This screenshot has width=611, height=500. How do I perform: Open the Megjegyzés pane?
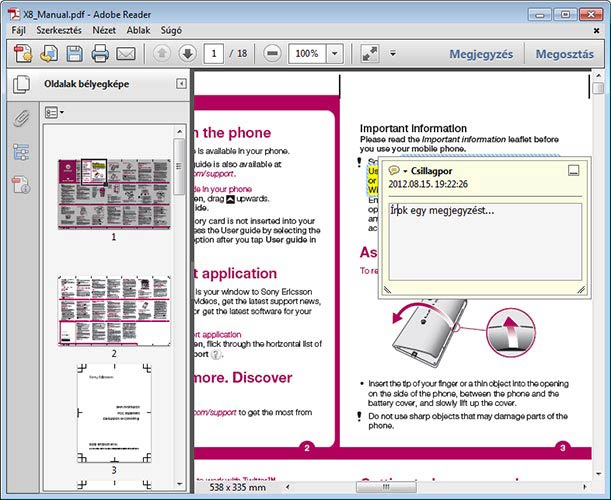pyautogui.click(x=481, y=54)
